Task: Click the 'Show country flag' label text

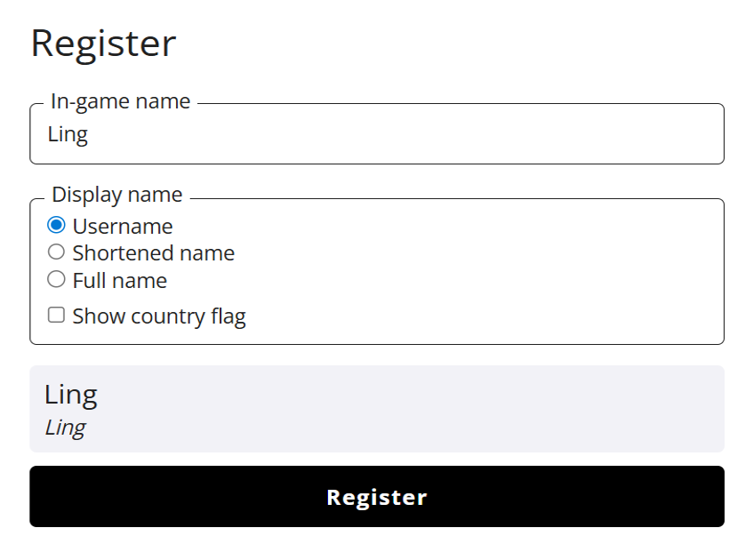Action: point(158,316)
